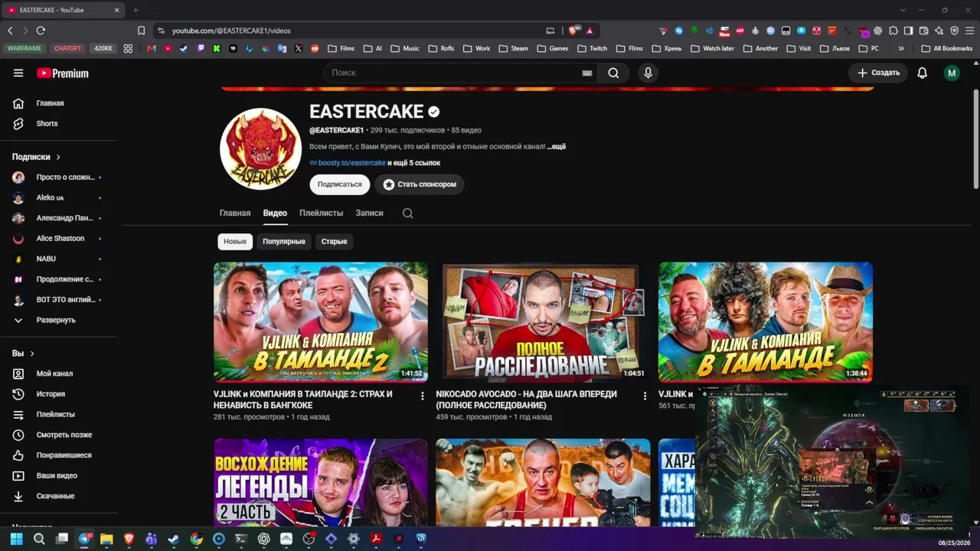
Task: Reload the page in the browser
Action: click(x=41, y=31)
